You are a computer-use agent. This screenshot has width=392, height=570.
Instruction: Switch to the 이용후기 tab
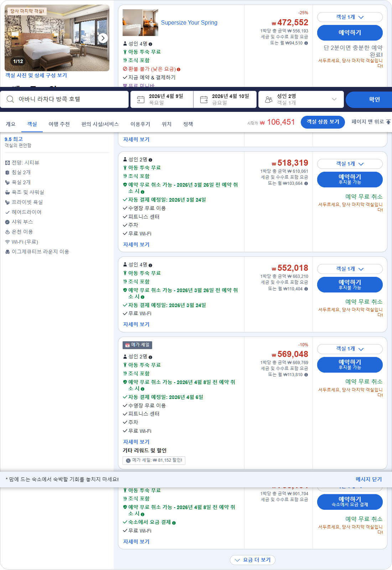tap(140, 124)
